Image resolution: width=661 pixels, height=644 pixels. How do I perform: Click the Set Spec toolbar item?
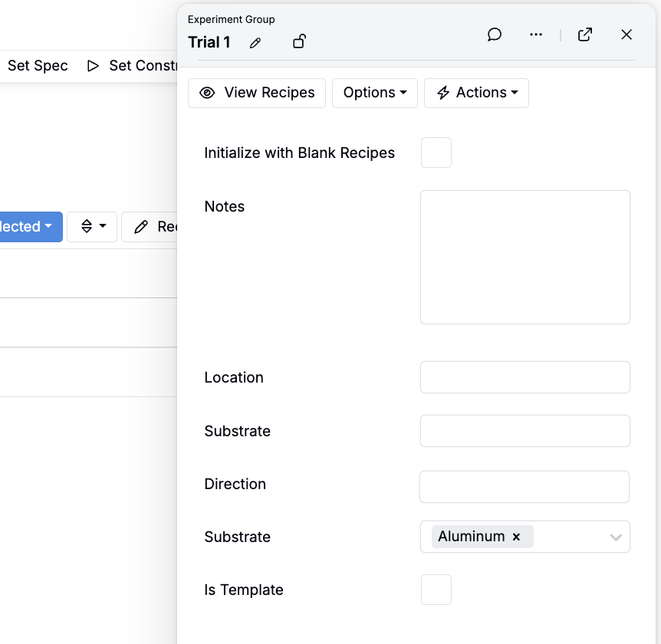pos(38,66)
